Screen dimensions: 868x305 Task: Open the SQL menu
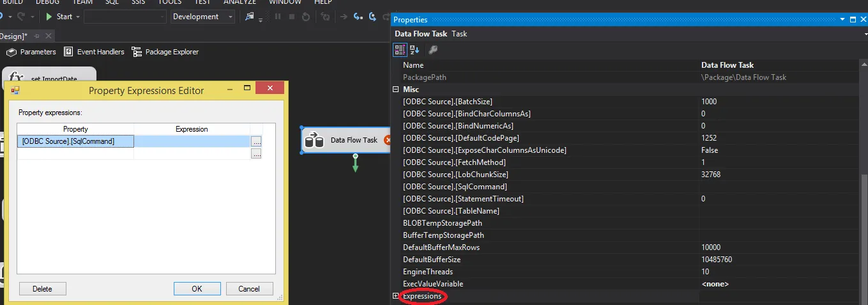point(112,2)
